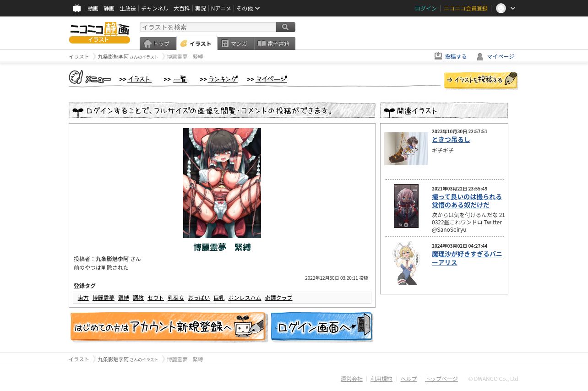The width and height of the screenshot is (588, 391).
Task: Expand the account menu arrow beside avatar
Action: tap(513, 8)
